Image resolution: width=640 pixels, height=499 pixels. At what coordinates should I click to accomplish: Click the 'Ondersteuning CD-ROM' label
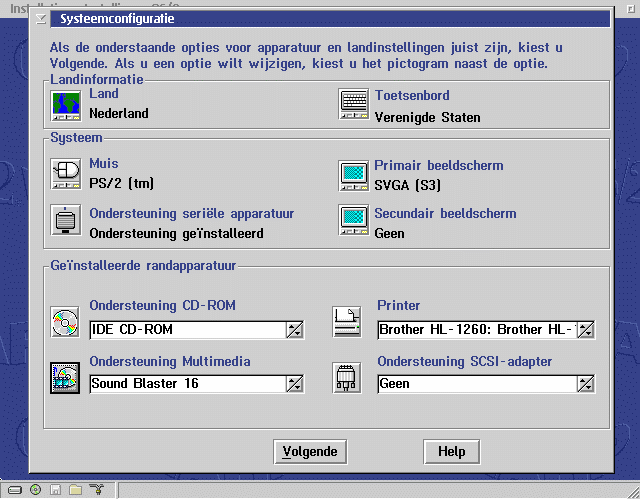click(x=162, y=306)
